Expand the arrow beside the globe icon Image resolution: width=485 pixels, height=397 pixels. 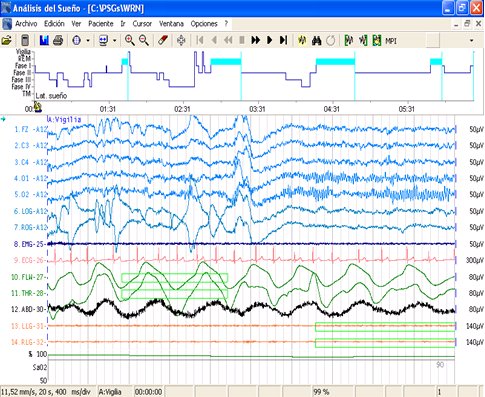(88, 41)
